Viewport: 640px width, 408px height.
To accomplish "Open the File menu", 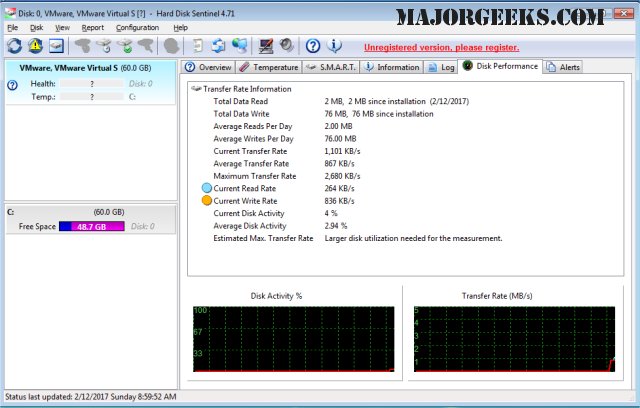I will click(x=13, y=28).
